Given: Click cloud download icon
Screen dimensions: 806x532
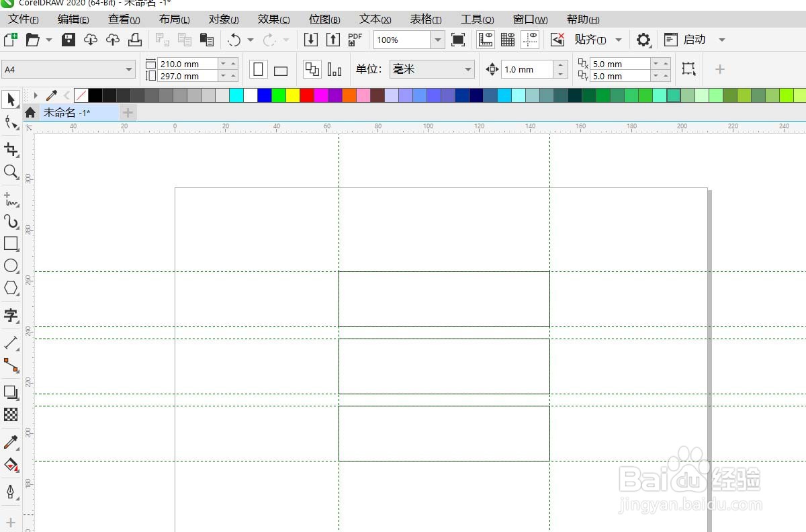Looking at the screenshot, I should (90, 40).
